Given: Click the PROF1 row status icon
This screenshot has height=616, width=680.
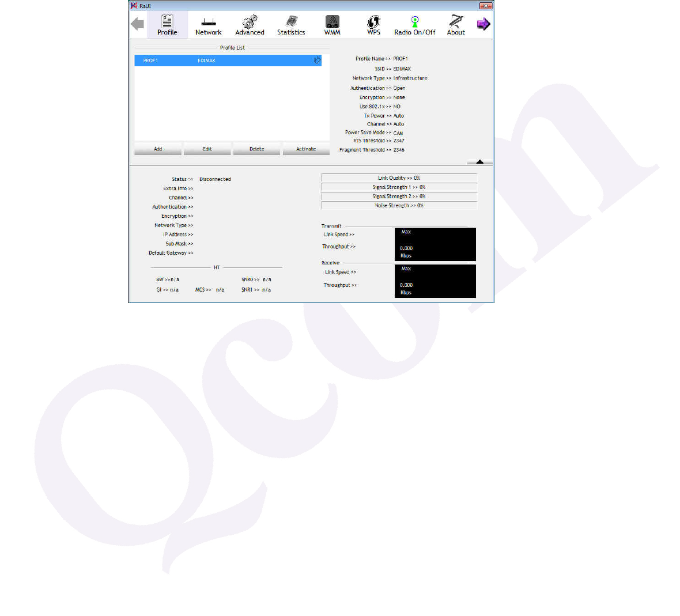Looking at the screenshot, I should (318, 61).
